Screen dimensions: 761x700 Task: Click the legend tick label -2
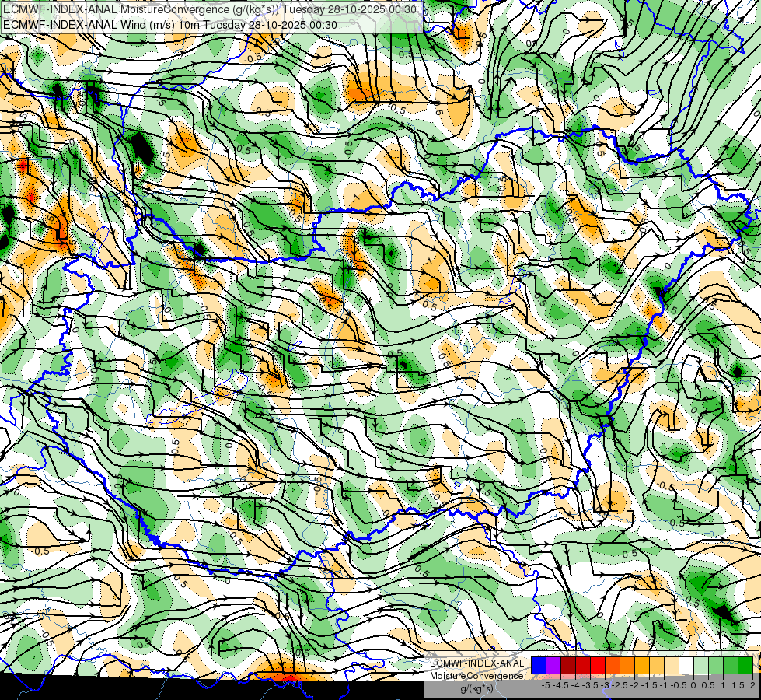pyautogui.click(x=634, y=685)
